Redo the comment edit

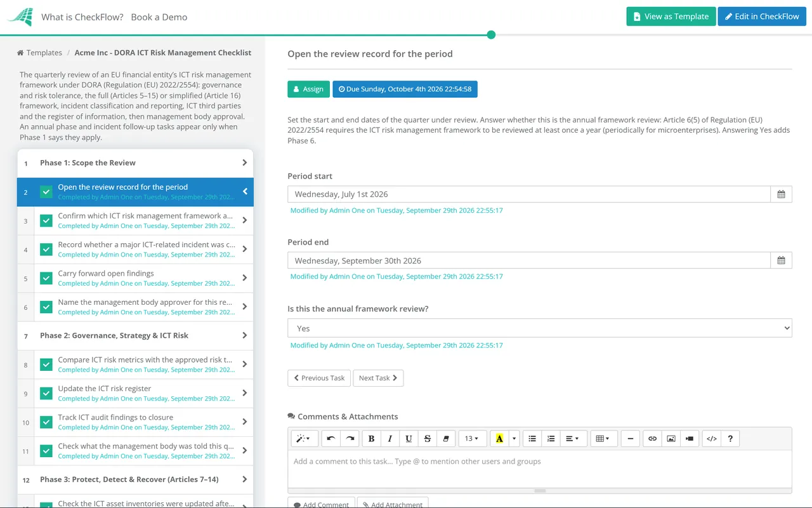(350, 438)
